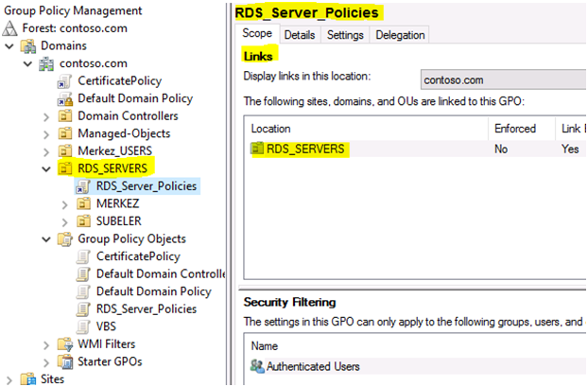This screenshot has height=387, width=588.
Task: Click the contoso.com domain icon in tree
Action: point(46,63)
